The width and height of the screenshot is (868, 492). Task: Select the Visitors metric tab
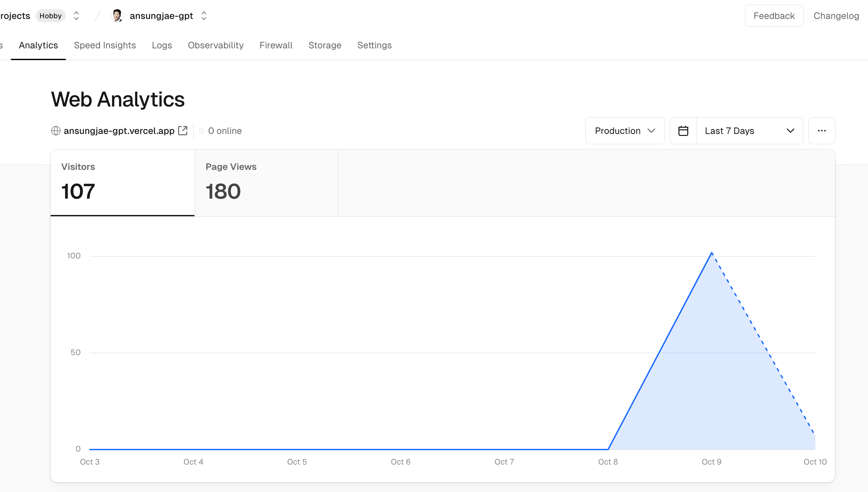point(122,183)
